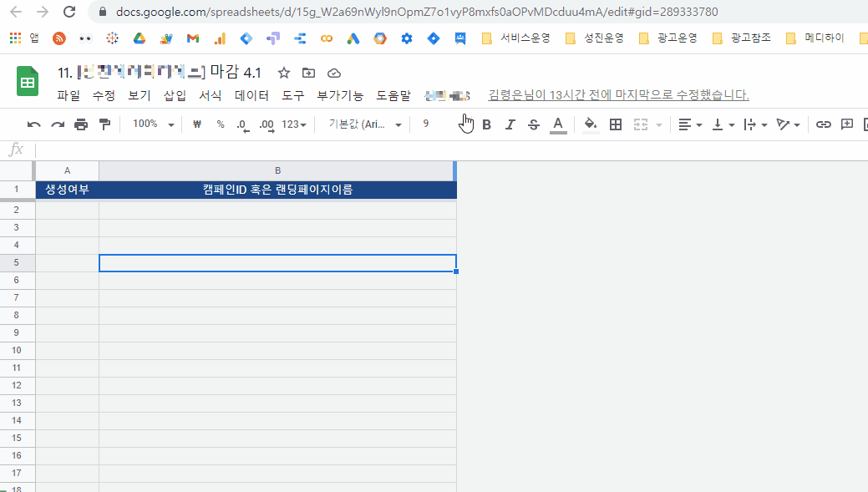Image resolution: width=868 pixels, height=492 pixels.
Task: Open text wrapping dropdown
Action: coord(755,124)
